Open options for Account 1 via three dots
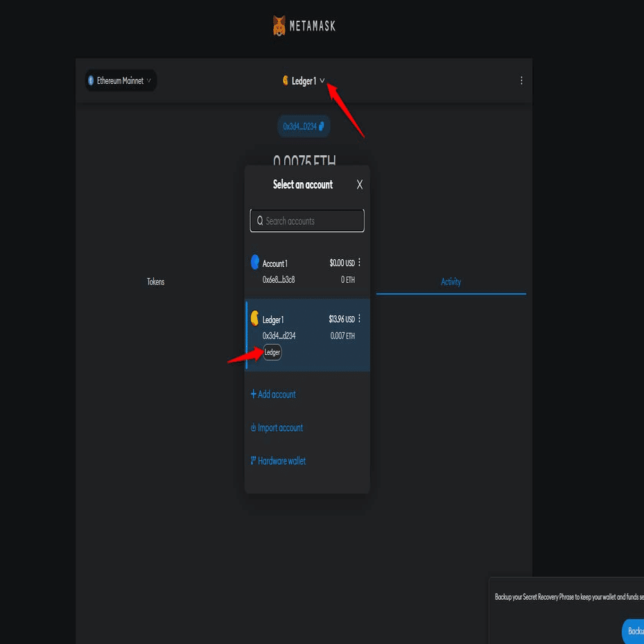The height and width of the screenshot is (644, 644). pyautogui.click(x=360, y=263)
